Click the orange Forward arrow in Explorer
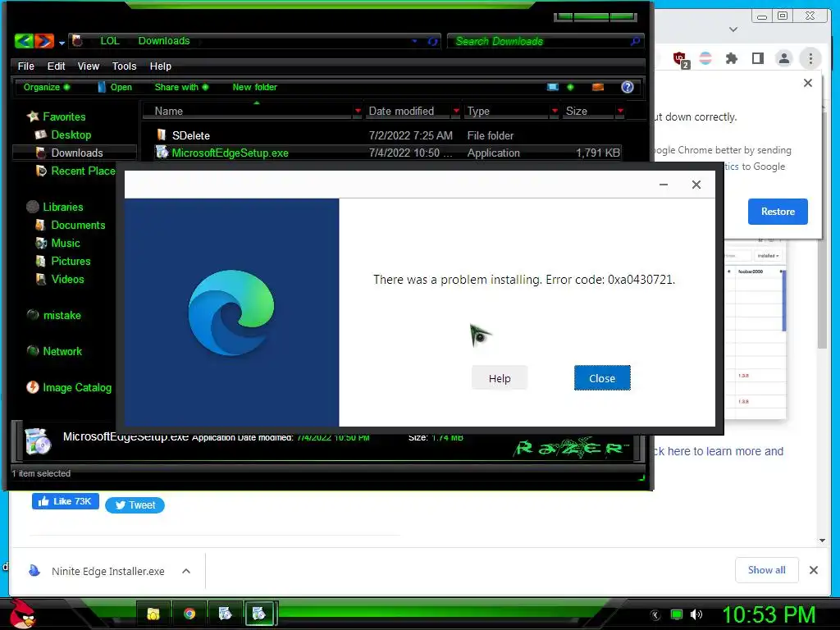Viewport: 840px width, 630px height. coord(44,41)
